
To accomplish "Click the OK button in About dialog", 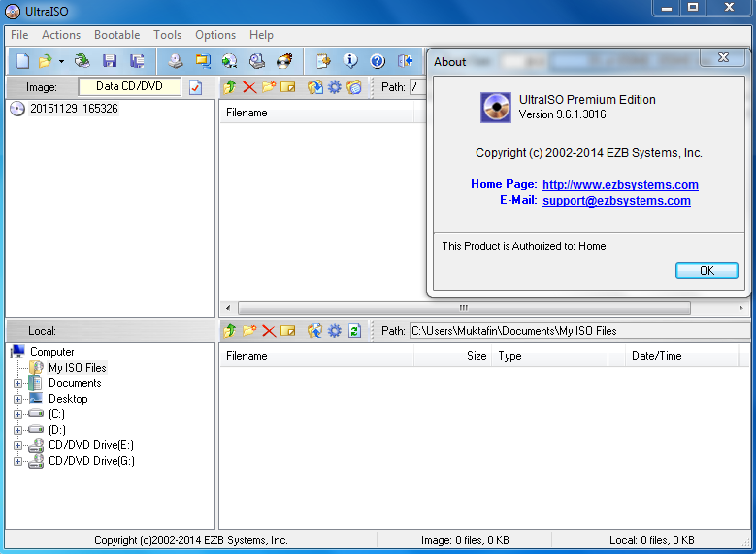I will [707, 271].
